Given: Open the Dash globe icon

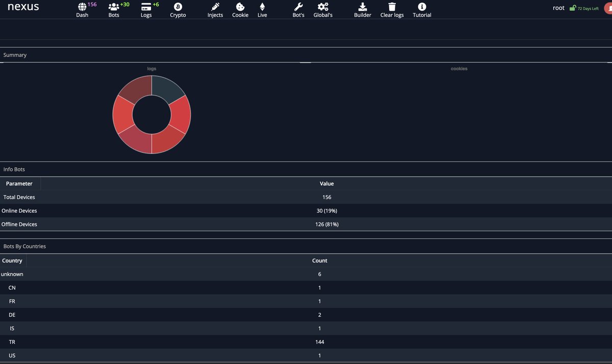Looking at the screenshot, I should [x=82, y=7].
